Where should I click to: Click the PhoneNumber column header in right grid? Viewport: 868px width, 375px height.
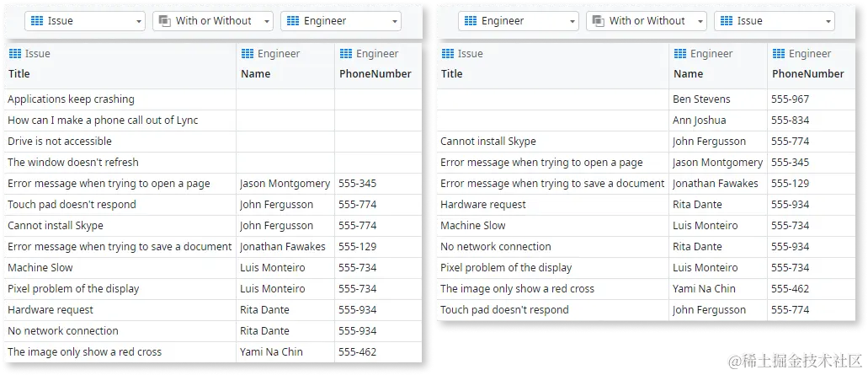807,74
